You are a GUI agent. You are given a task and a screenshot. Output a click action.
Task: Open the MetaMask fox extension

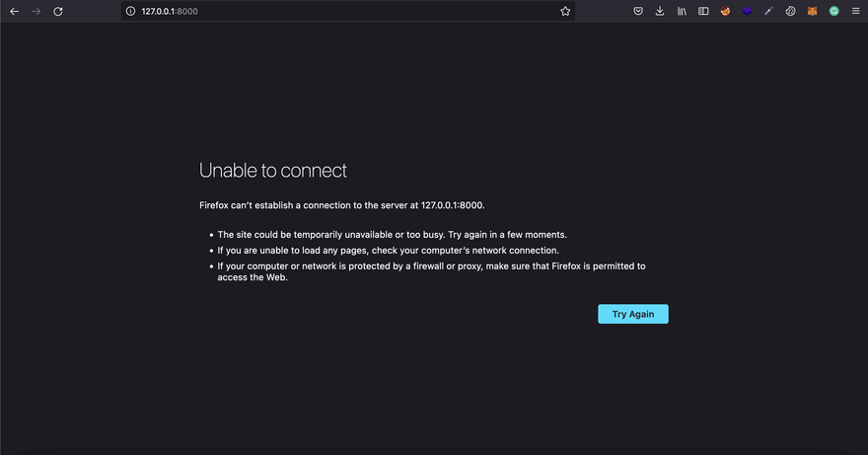coord(812,11)
